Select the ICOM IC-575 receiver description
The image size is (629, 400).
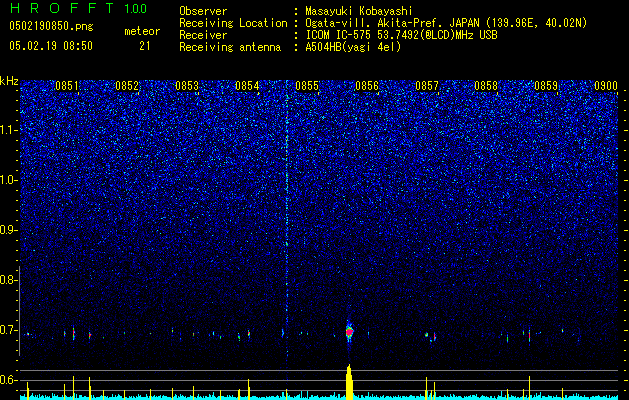[401, 35]
